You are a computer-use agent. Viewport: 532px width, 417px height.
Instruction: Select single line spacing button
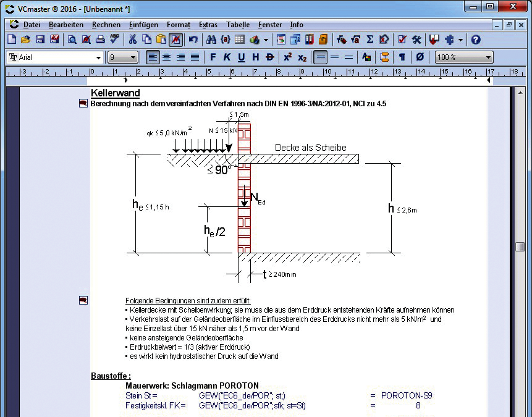click(x=320, y=57)
